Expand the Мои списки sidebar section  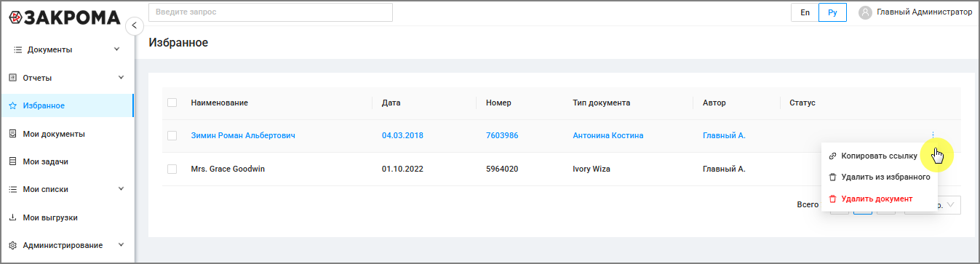[121, 189]
